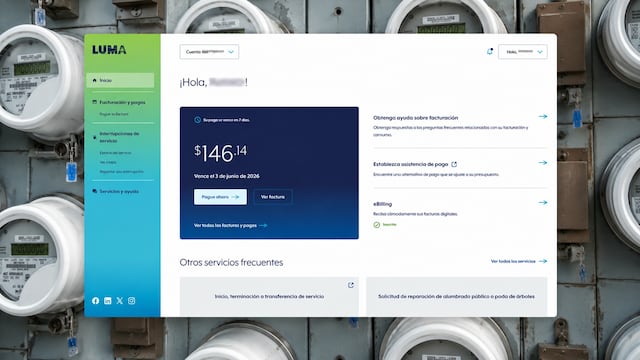Image resolution: width=640 pixels, height=360 pixels.
Task: Click the payment due in 7 days notice
Action: 227,120
